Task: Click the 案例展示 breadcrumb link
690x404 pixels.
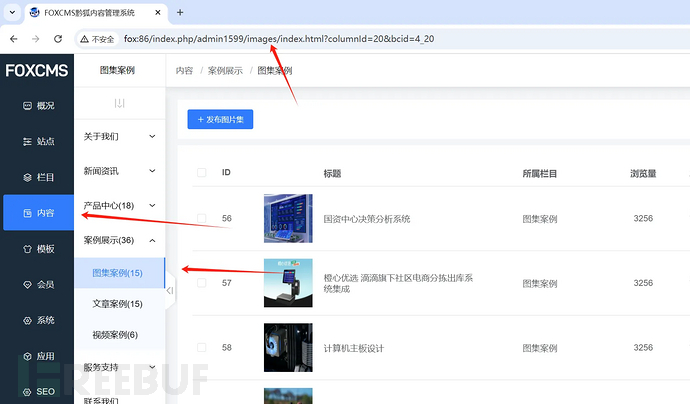Action: point(225,71)
